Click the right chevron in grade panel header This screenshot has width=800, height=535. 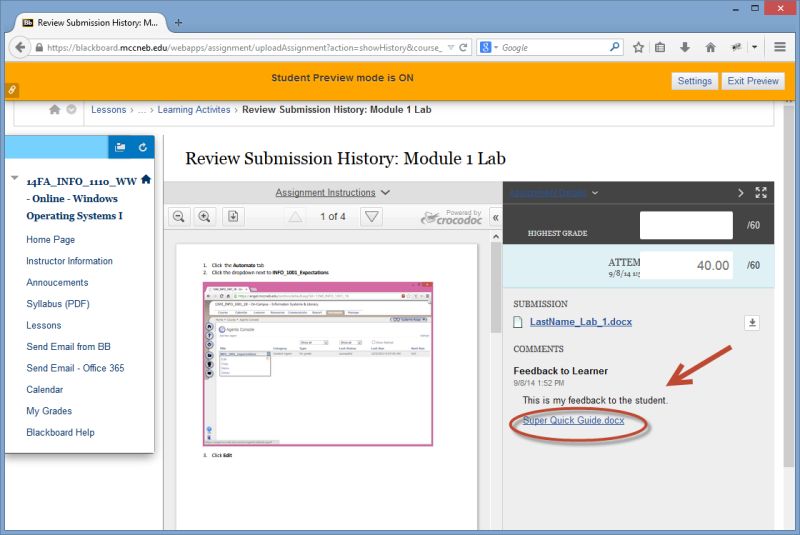(x=741, y=192)
